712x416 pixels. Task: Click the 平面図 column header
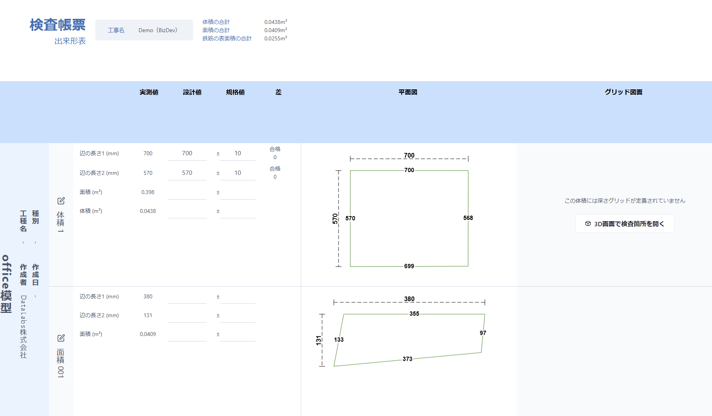pos(408,92)
